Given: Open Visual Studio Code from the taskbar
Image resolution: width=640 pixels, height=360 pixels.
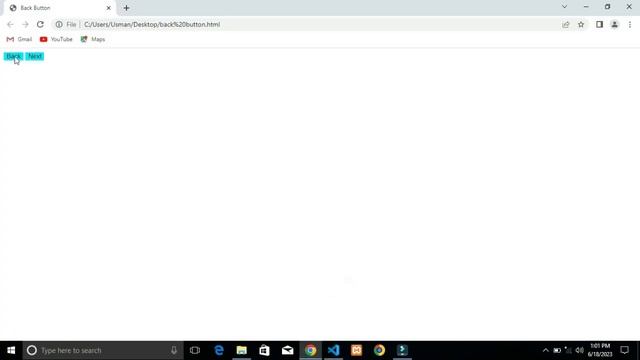Looking at the screenshot, I should (333, 350).
